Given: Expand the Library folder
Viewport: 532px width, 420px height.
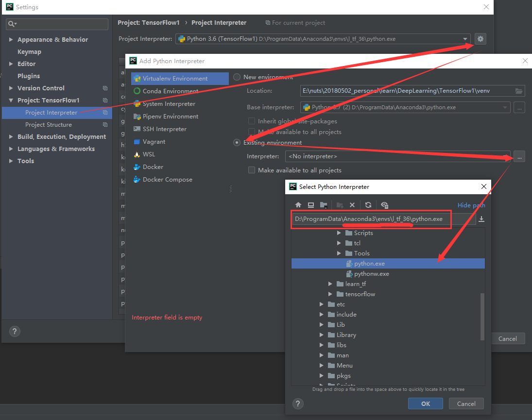Looking at the screenshot, I should click(321, 335).
